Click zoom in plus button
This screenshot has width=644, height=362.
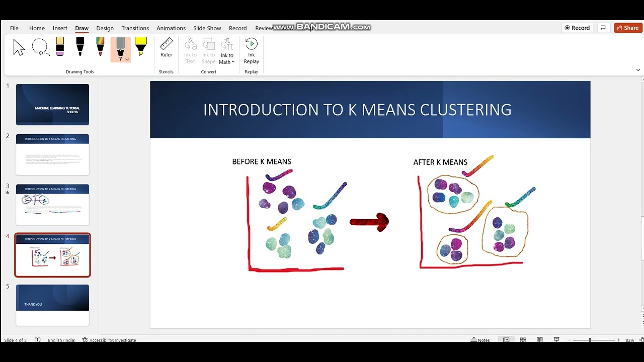point(618,340)
